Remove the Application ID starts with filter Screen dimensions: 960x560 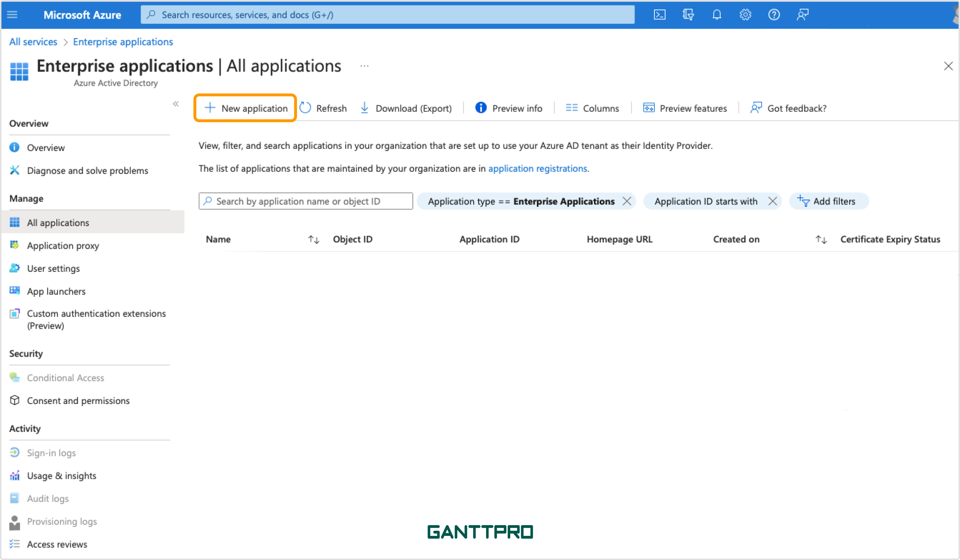(773, 201)
